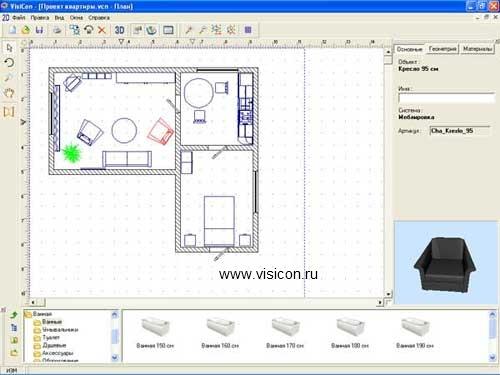Open the Вид menu
The height and width of the screenshot is (375, 500).
pyautogui.click(x=59, y=17)
